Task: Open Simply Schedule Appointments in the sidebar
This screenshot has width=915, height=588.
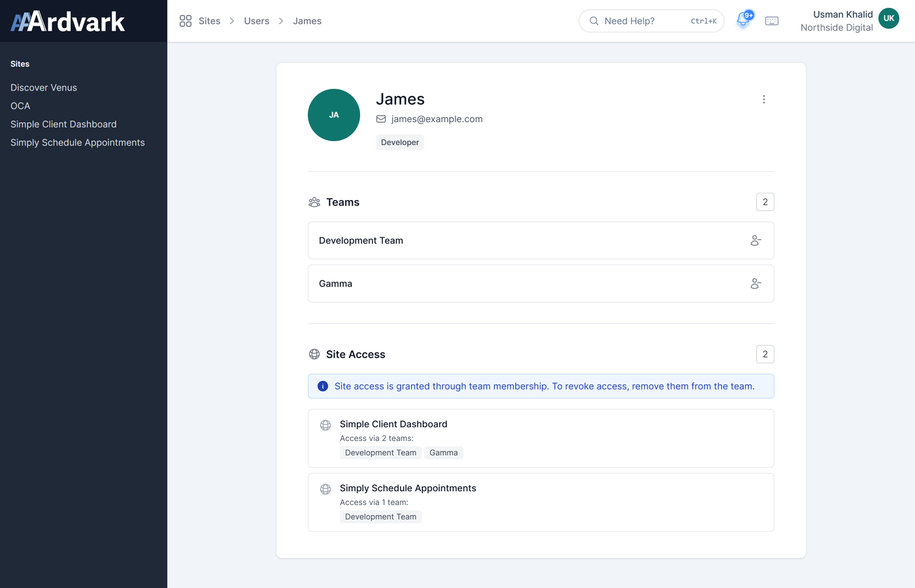Action: [x=78, y=142]
